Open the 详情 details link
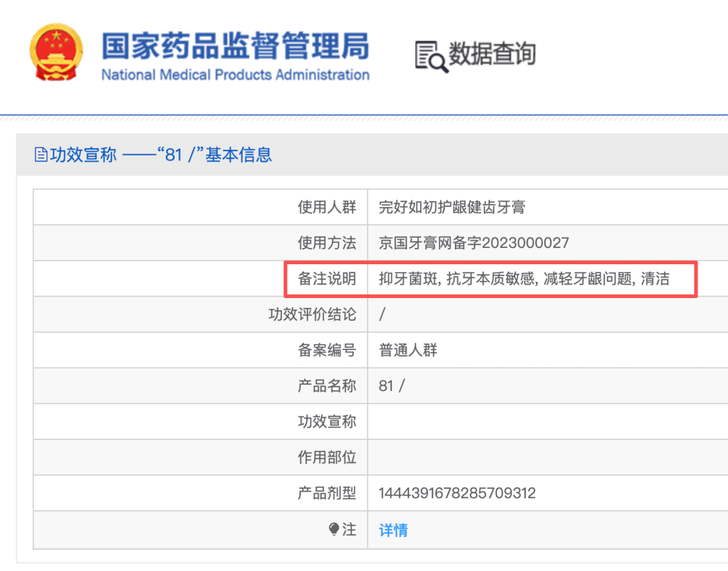This screenshot has width=728, height=571. (x=393, y=530)
